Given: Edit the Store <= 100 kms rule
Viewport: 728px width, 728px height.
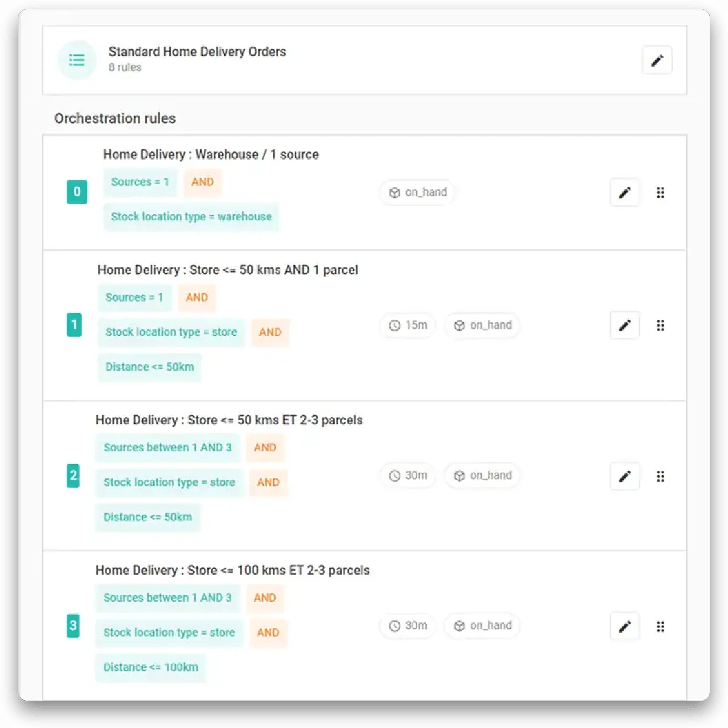Looking at the screenshot, I should click(x=624, y=627).
